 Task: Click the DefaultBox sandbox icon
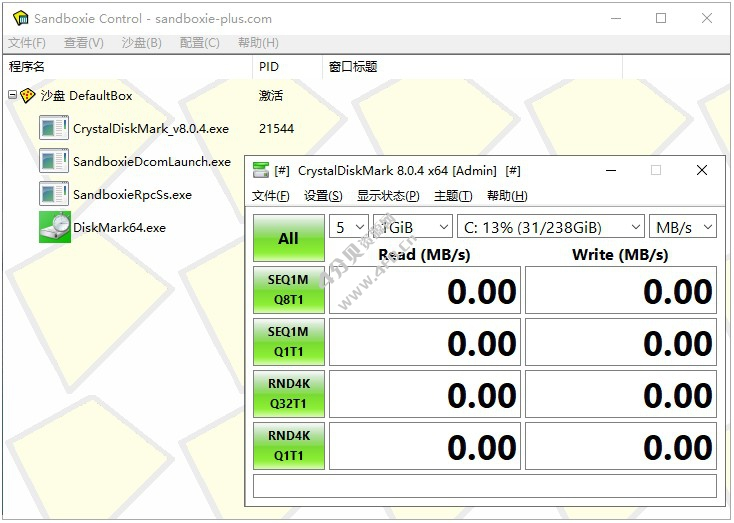[x=28, y=96]
